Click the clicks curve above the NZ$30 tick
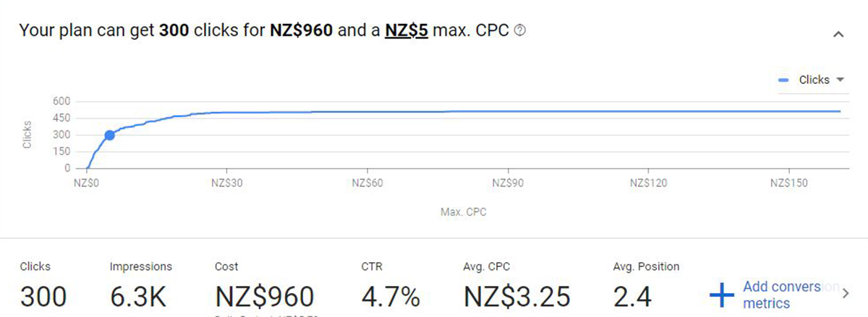Image resolution: width=868 pixels, height=317 pixels. (228, 112)
